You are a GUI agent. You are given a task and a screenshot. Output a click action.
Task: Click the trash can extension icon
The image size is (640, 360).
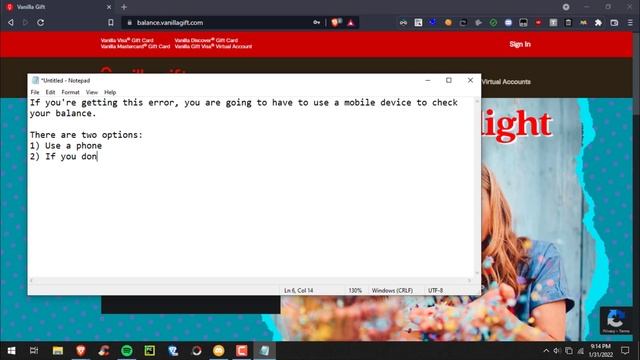(568, 22)
